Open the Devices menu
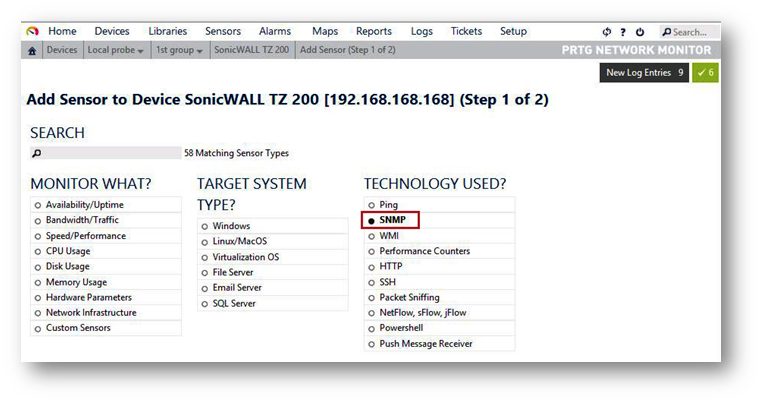 [111, 31]
